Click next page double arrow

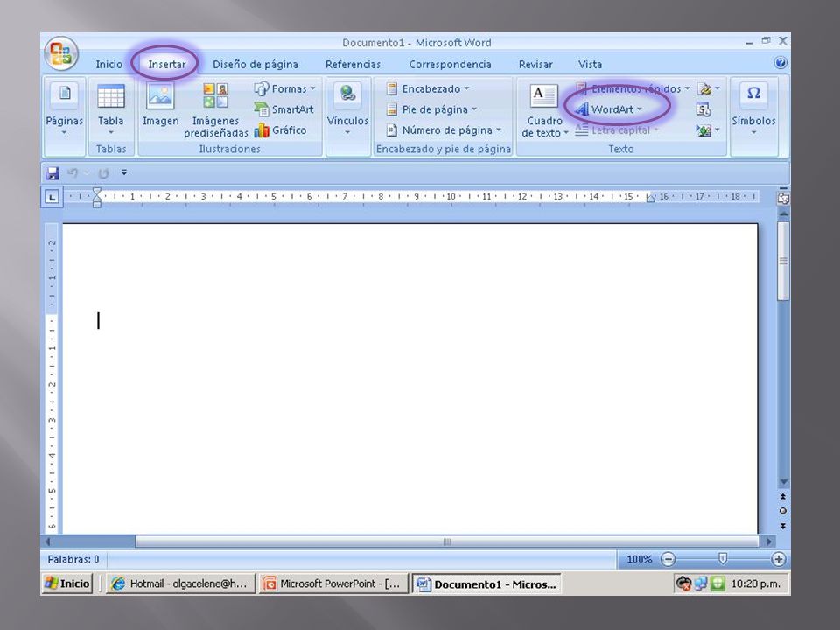783,526
